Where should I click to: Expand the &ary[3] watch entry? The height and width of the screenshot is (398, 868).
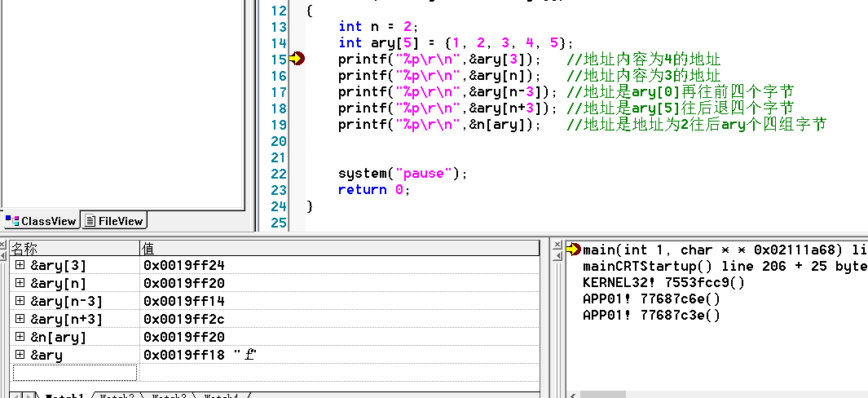[x=20, y=265]
